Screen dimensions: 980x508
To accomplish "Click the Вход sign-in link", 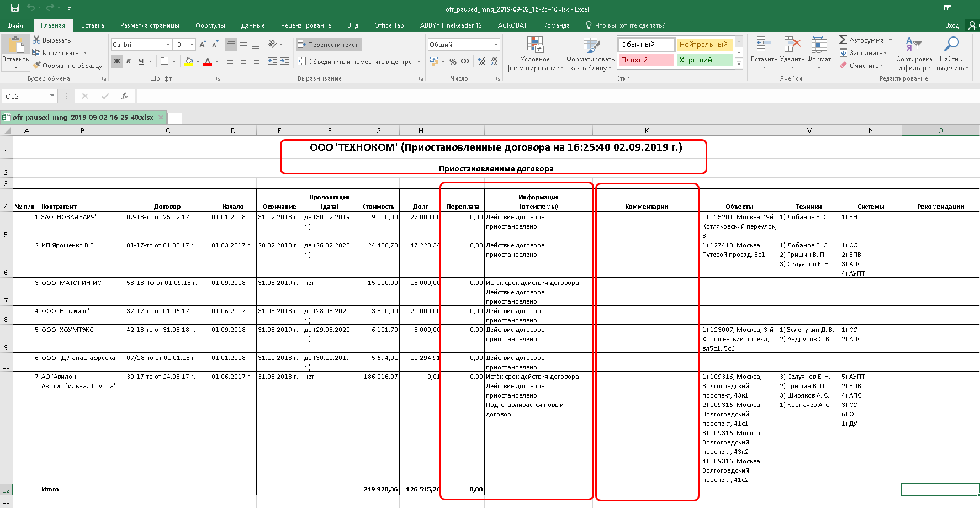I will [x=952, y=25].
